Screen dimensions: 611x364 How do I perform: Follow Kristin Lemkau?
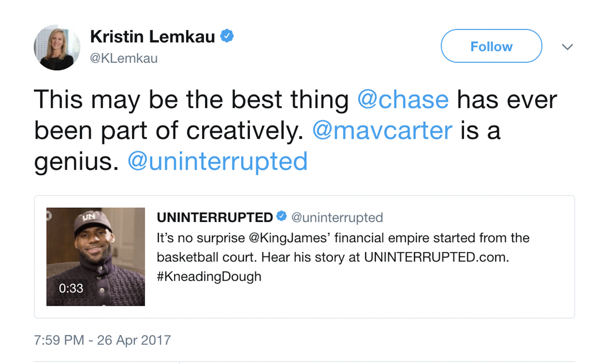point(491,46)
